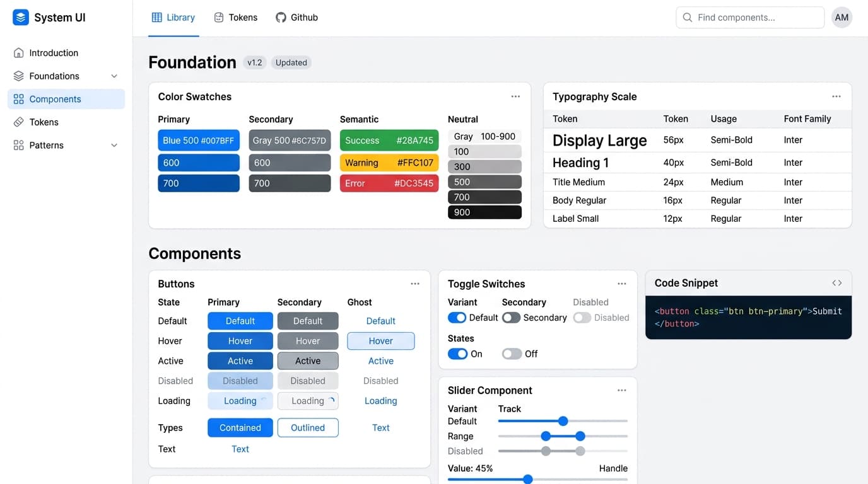Click the Library table icon in top nav
Screen dimensions: 868x484
coord(157,18)
